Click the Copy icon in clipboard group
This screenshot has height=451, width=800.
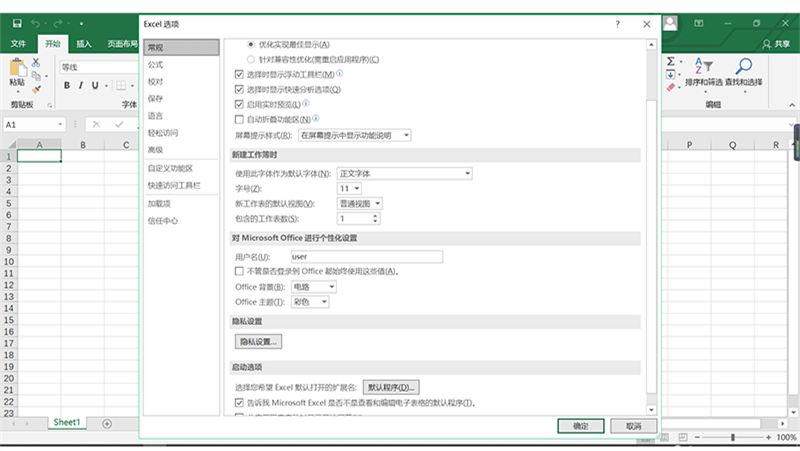tap(36, 77)
